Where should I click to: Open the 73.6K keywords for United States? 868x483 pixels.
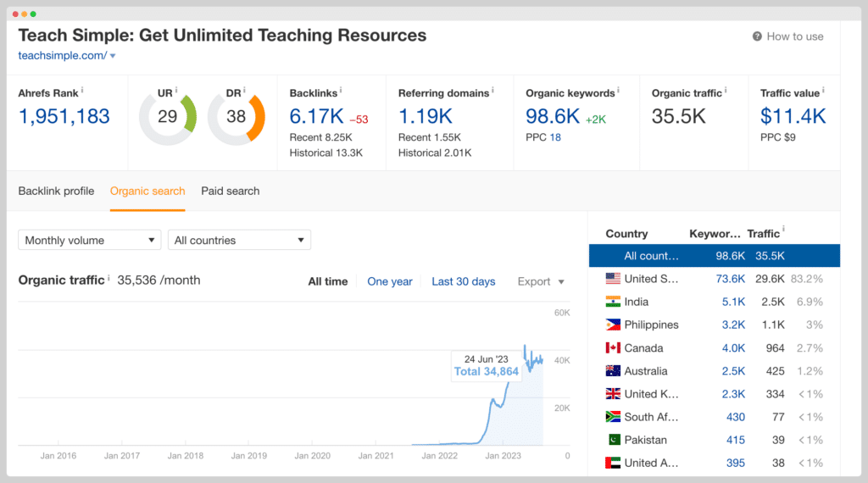point(730,279)
